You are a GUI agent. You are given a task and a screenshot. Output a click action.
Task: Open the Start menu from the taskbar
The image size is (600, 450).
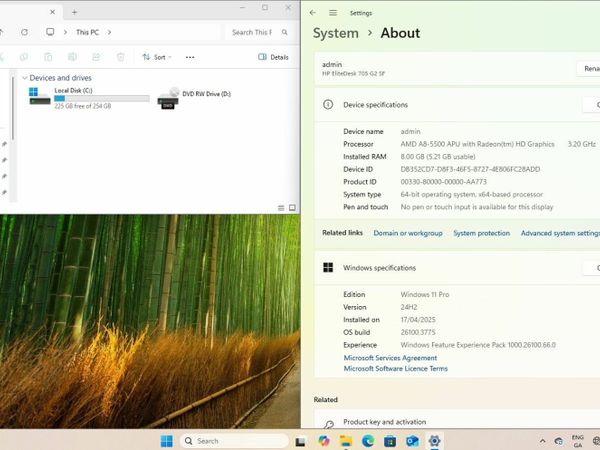[166, 441]
